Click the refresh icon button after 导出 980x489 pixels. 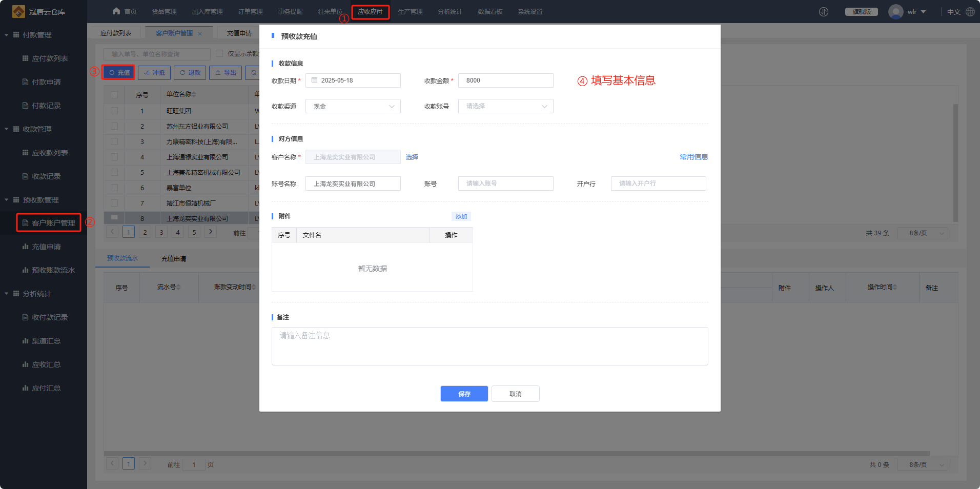253,73
